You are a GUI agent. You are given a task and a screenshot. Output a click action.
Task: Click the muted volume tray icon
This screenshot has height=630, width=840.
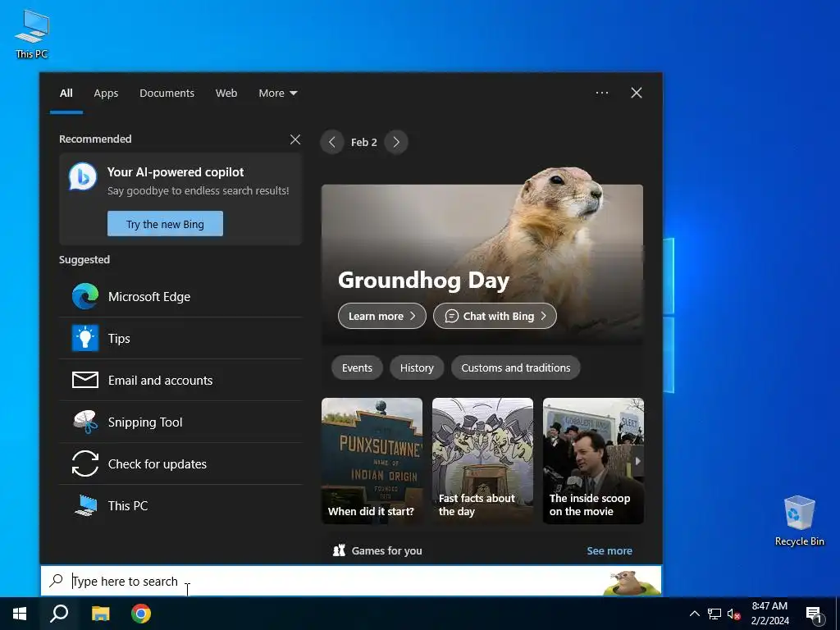[x=734, y=614]
